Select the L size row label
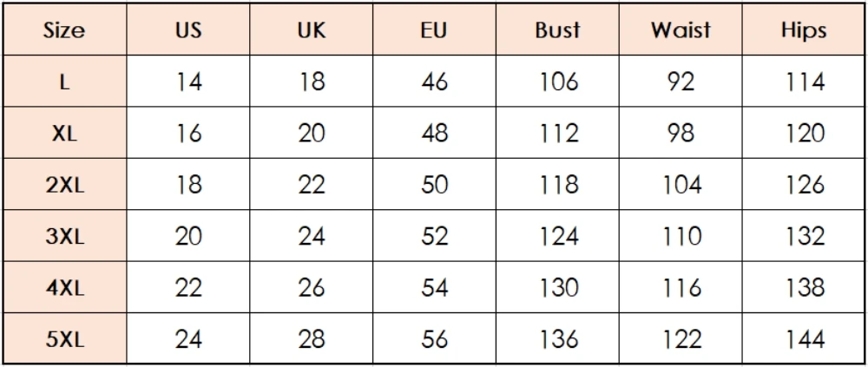 (64, 81)
